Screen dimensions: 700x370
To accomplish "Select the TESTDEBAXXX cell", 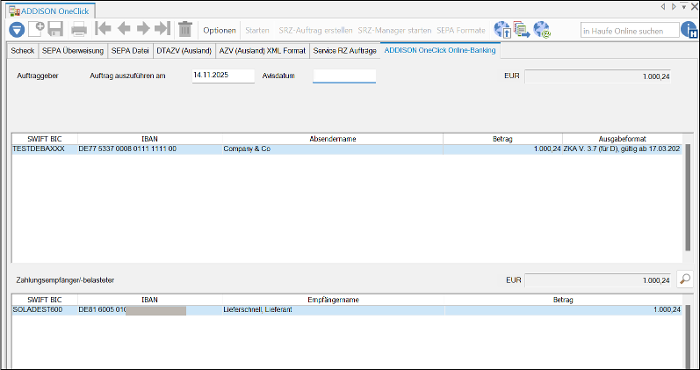I will (x=45, y=149).
